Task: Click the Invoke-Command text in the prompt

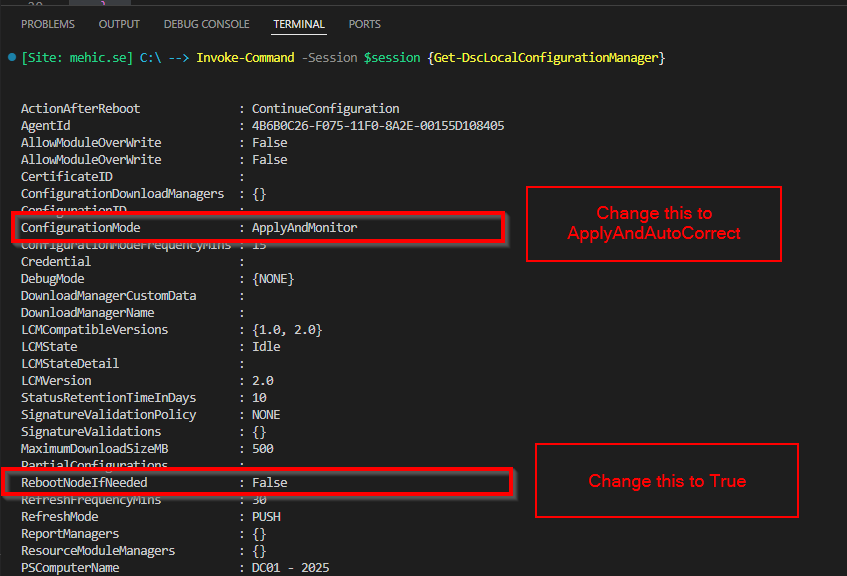Action: [x=245, y=58]
